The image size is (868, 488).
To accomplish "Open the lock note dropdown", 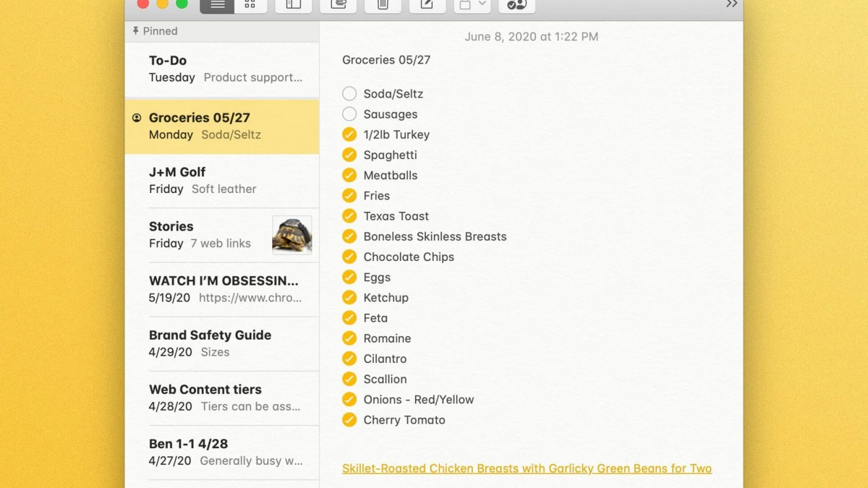I will coord(472,5).
